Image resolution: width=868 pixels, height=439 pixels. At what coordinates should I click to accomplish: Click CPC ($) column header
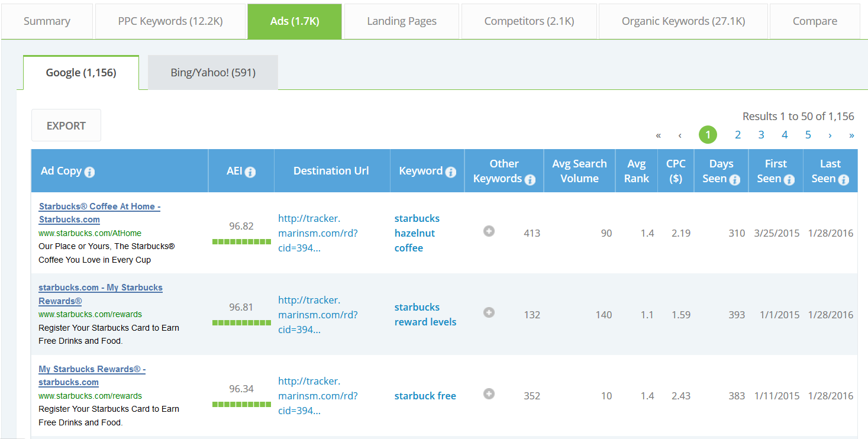[x=676, y=171]
